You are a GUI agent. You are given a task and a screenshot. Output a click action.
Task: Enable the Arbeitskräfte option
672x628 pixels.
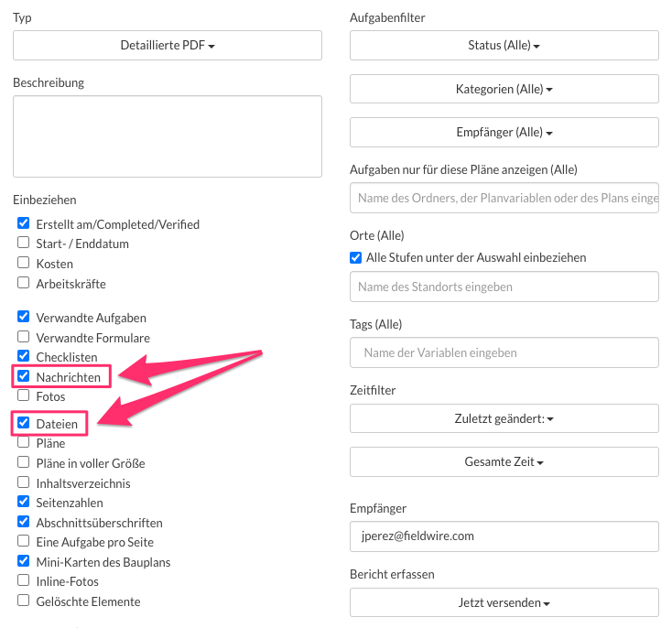24,284
